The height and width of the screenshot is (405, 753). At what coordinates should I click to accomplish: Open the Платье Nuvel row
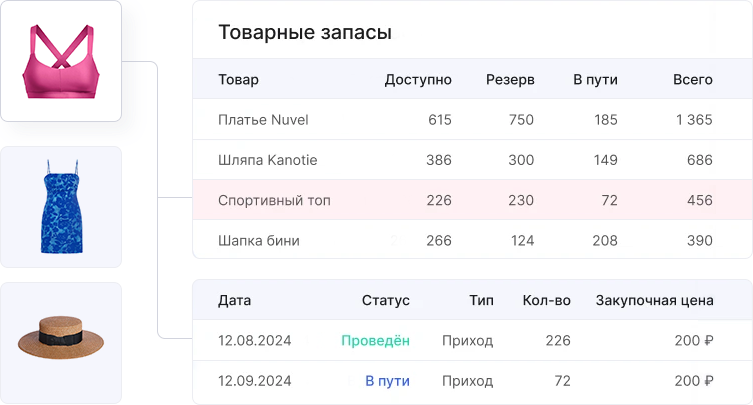point(263,120)
